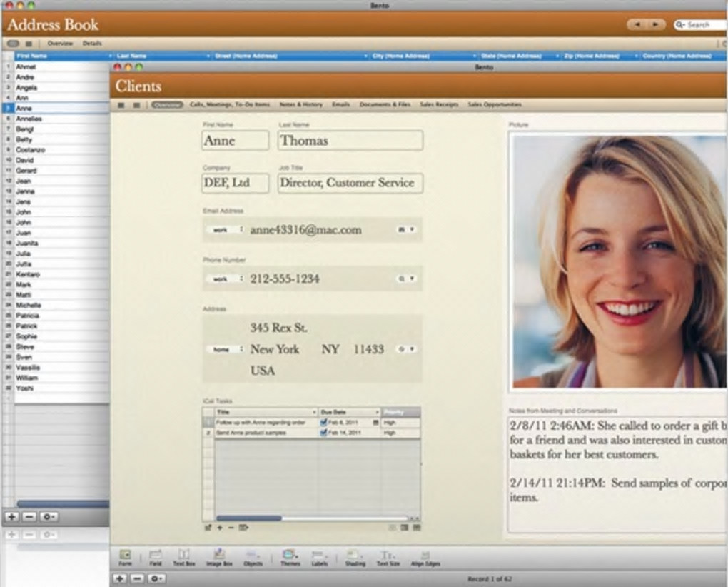Open the Emails tab

340,105
